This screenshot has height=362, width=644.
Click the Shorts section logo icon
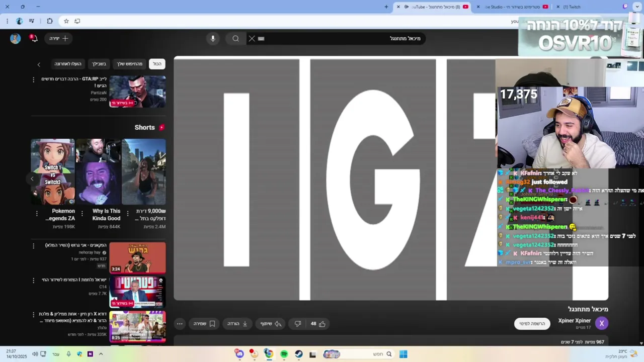click(x=162, y=127)
